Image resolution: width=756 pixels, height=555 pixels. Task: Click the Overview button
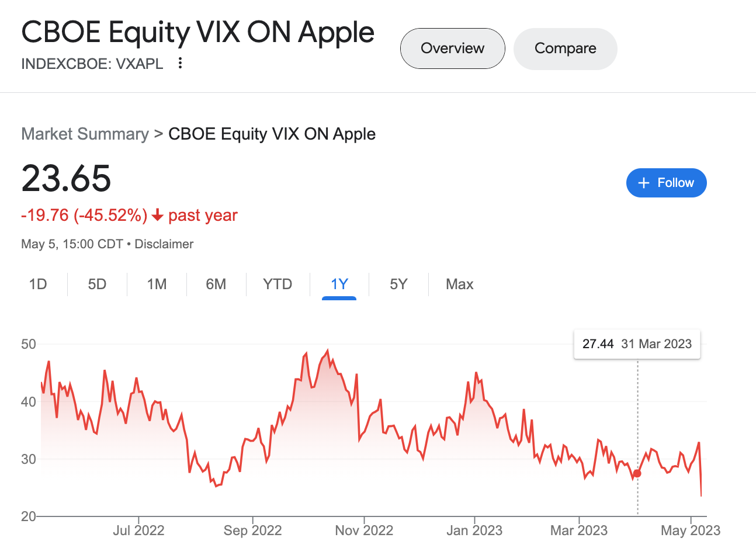452,48
